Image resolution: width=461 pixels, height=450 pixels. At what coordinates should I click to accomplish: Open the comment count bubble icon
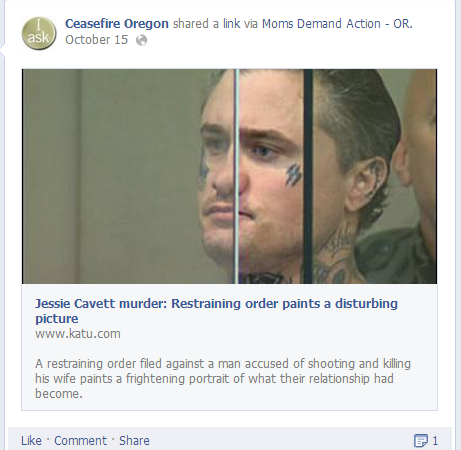(420, 440)
